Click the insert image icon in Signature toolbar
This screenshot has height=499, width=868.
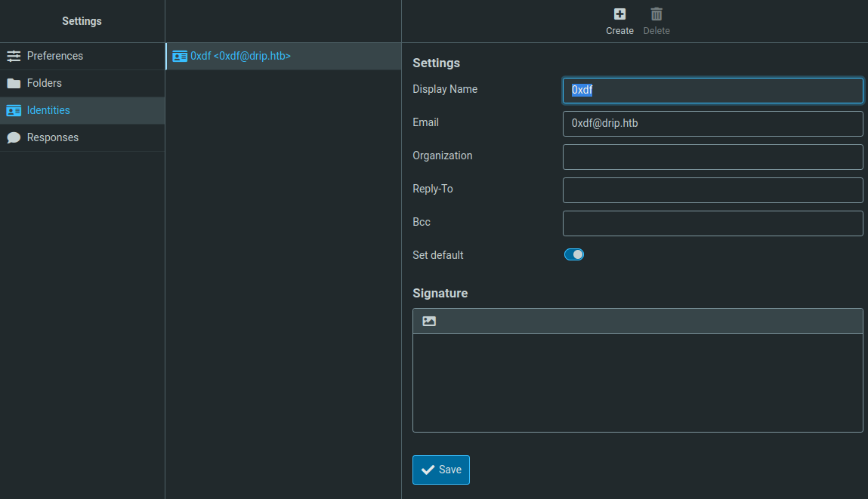coord(429,321)
